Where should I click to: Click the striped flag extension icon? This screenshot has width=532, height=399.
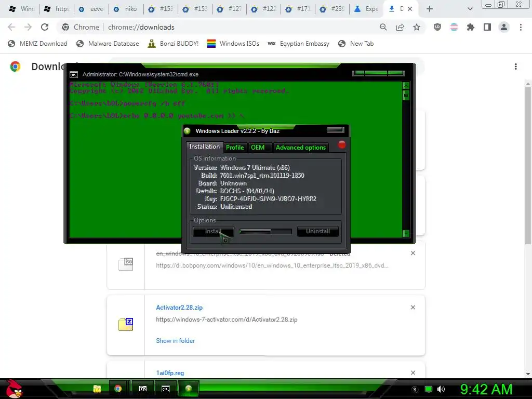pos(454,27)
